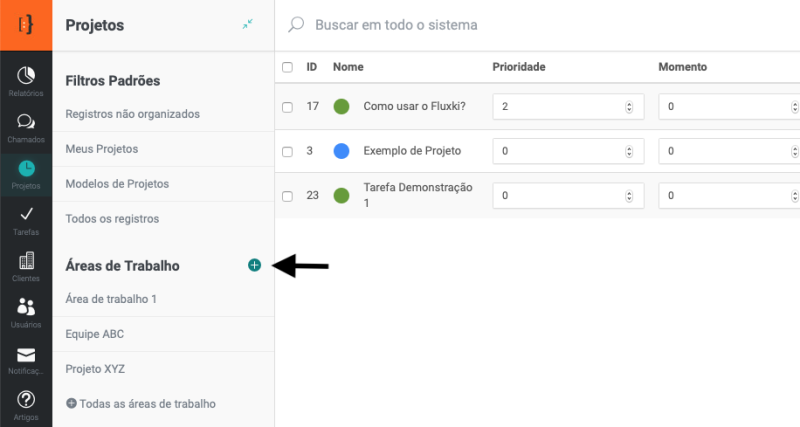The height and width of the screenshot is (427, 800).
Task: Check the box for project 17
Action: point(287,107)
